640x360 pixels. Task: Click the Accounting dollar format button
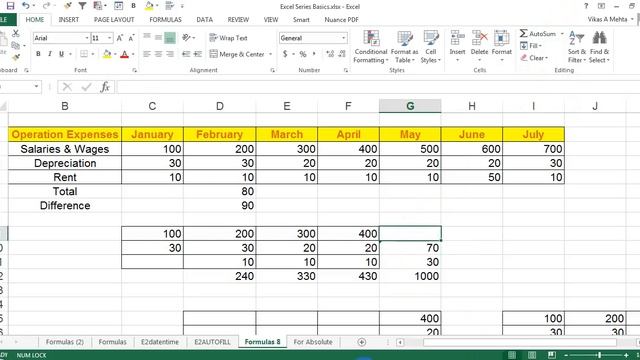click(285, 54)
